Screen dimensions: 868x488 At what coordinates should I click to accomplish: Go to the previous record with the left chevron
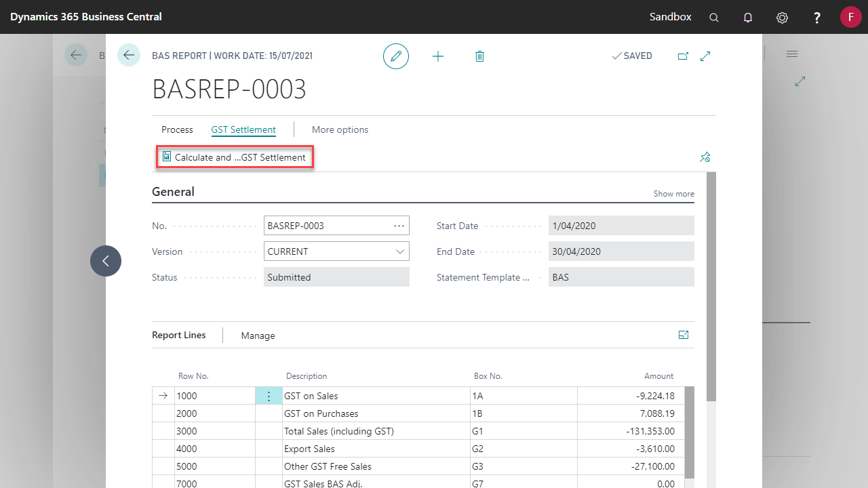click(106, 261)
